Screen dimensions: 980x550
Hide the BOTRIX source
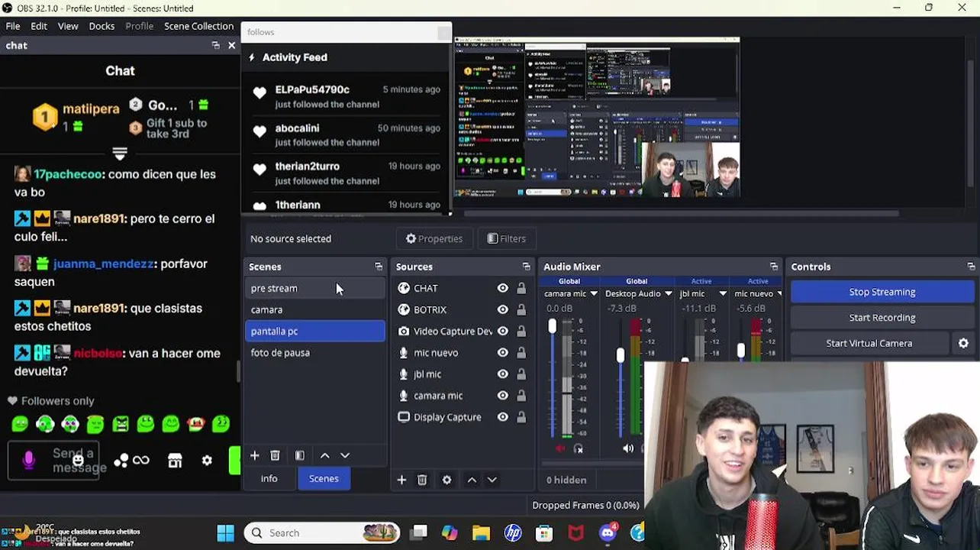pos(502,309)
